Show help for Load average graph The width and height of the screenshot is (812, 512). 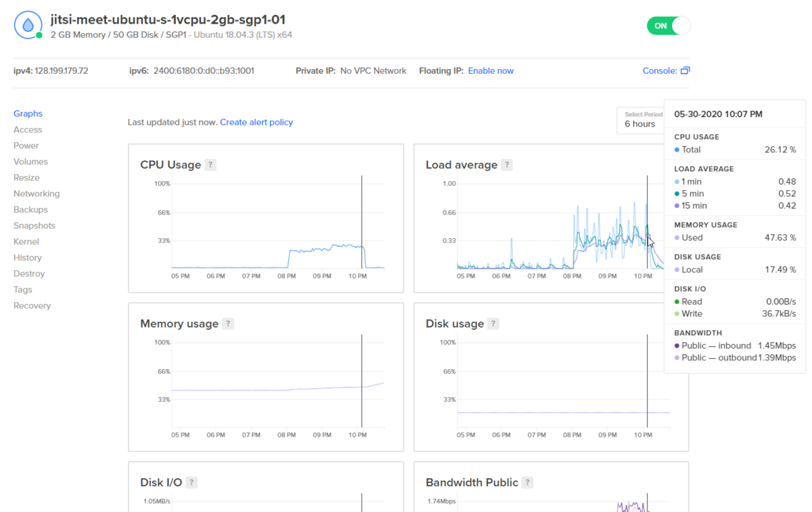(507, 165)
